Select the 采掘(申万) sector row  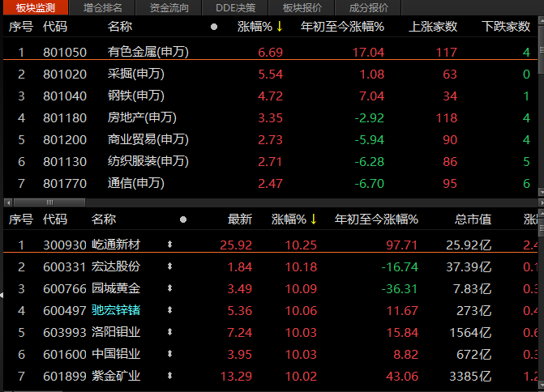[271, 74]
